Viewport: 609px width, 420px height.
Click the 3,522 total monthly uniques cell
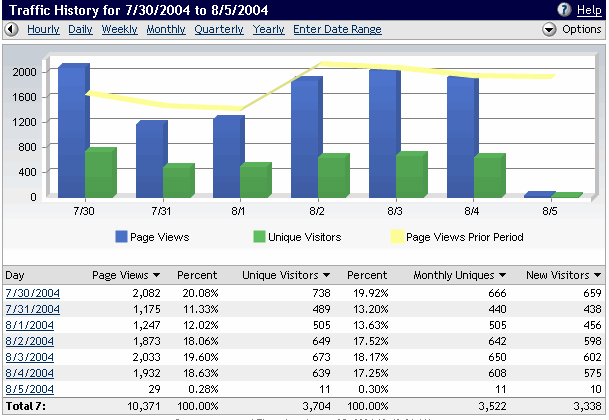(492, 406)
